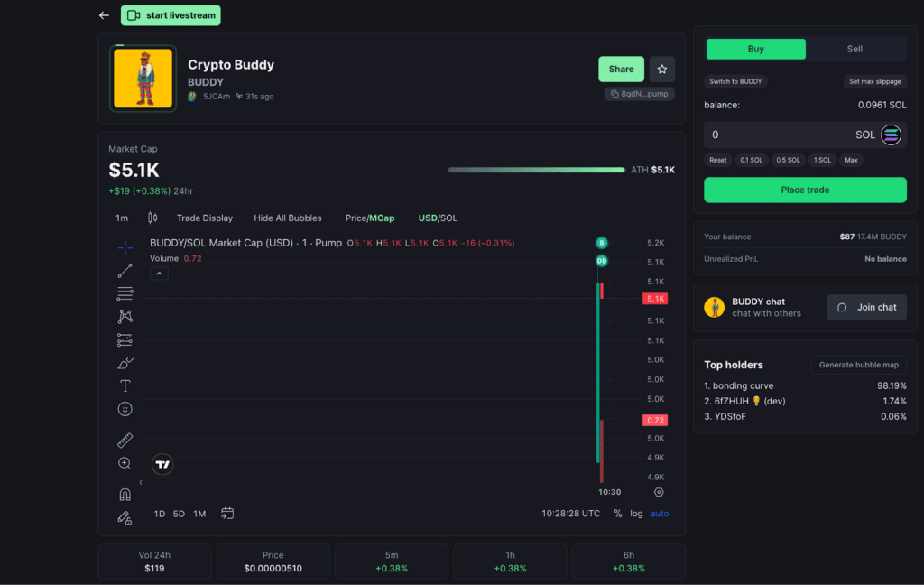Open the candlestick chart style selector

coord(152,218)
